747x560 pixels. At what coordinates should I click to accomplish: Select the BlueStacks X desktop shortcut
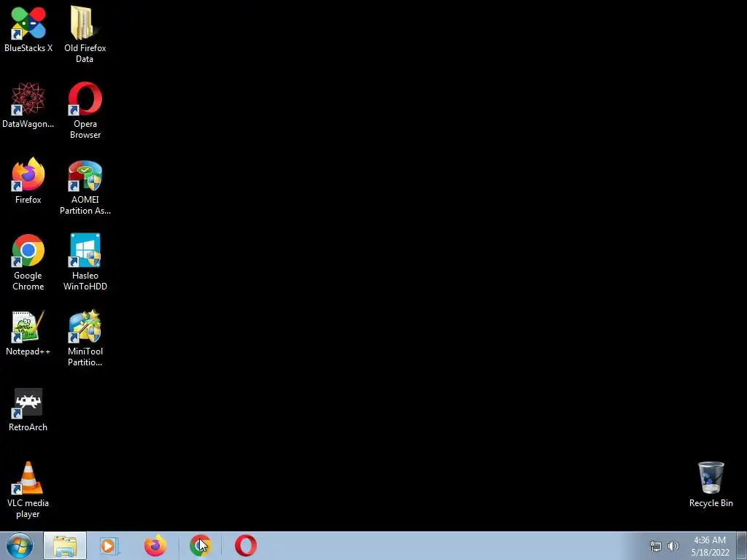[28, 29]
